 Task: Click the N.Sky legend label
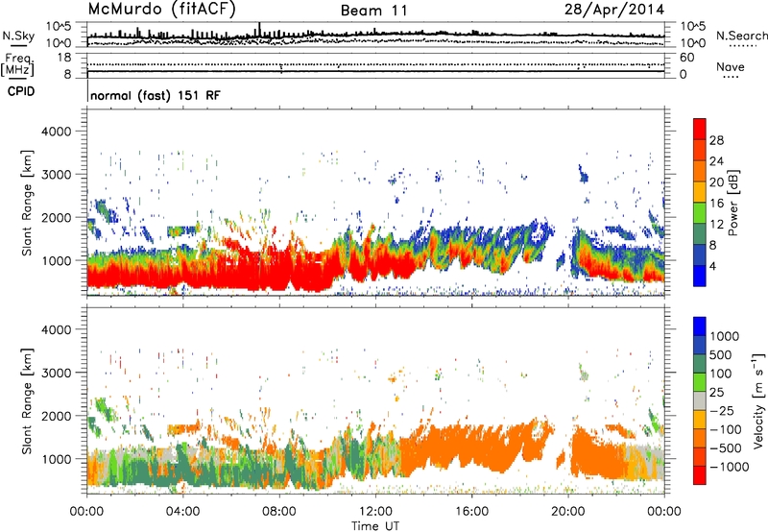point(18,36)
